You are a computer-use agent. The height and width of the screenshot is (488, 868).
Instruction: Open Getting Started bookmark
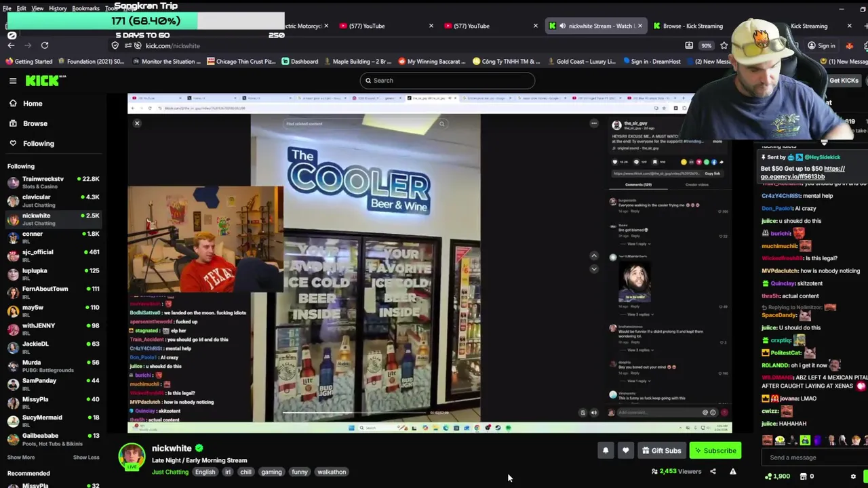click(28, 62)
